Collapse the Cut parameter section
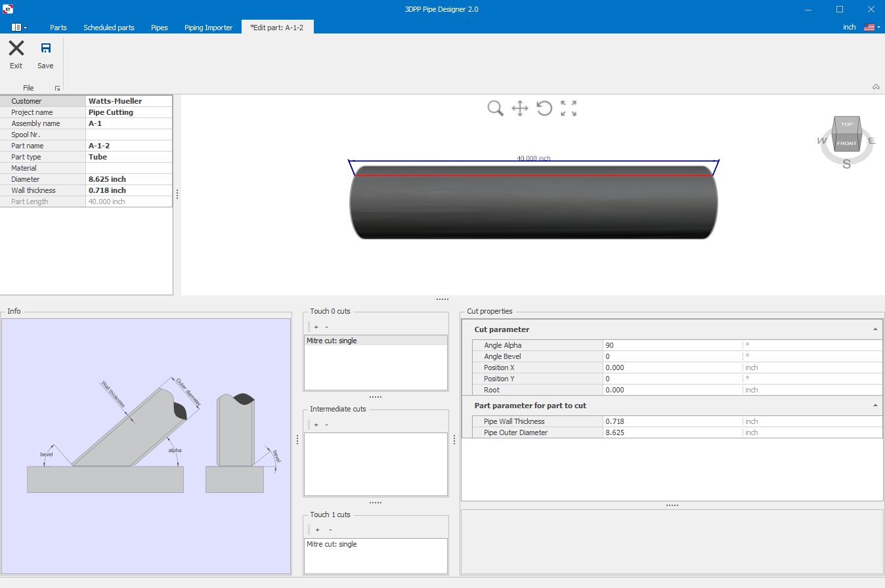The height and width of the screenshot is (588, 885). [875, 329]
